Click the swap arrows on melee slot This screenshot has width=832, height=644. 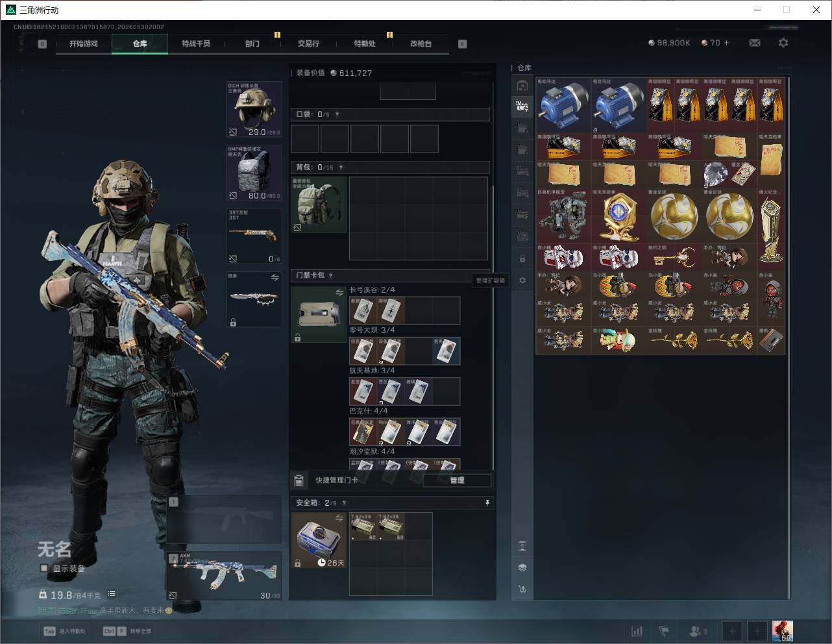[275, 277]
